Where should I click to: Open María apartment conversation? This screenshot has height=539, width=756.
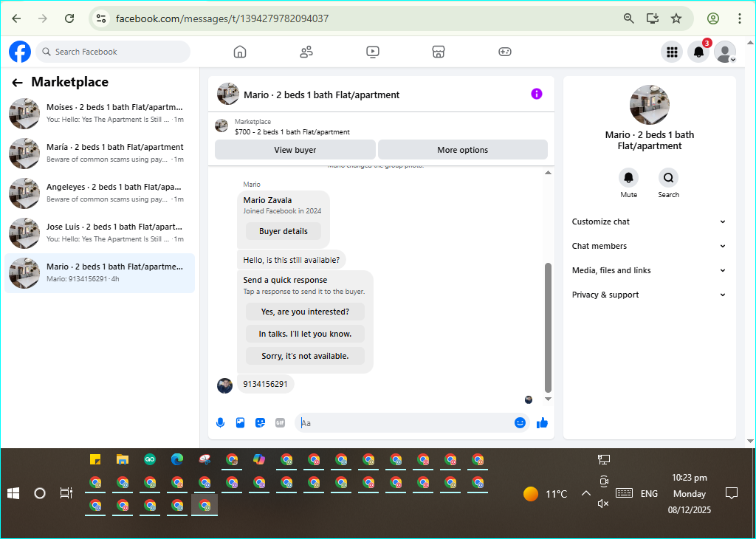(100, 154)
